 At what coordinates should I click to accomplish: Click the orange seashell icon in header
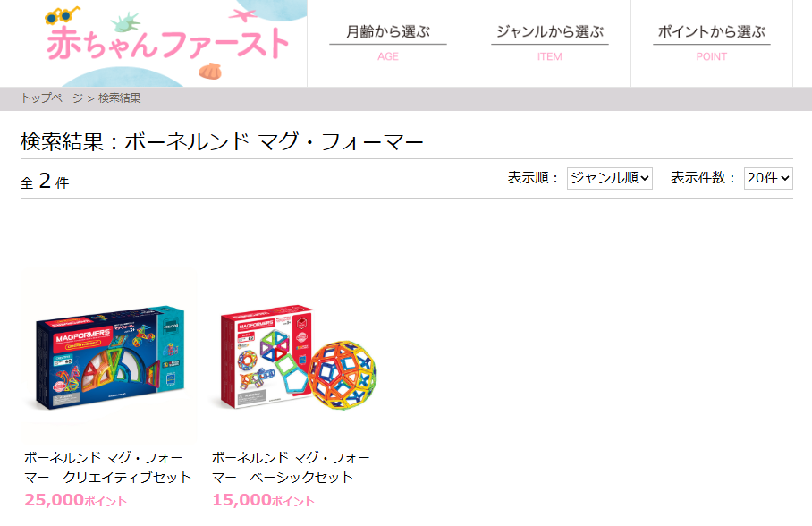(210, 71)
